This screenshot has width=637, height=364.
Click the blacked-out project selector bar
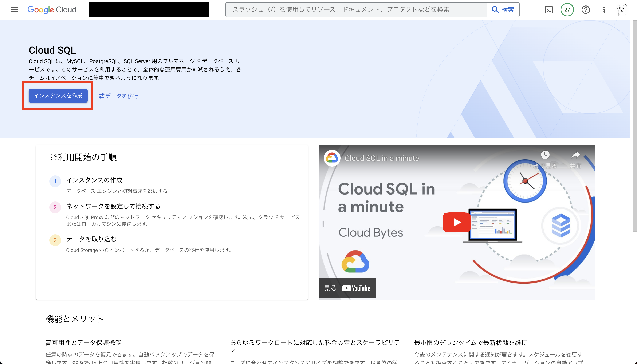[149, 10]
